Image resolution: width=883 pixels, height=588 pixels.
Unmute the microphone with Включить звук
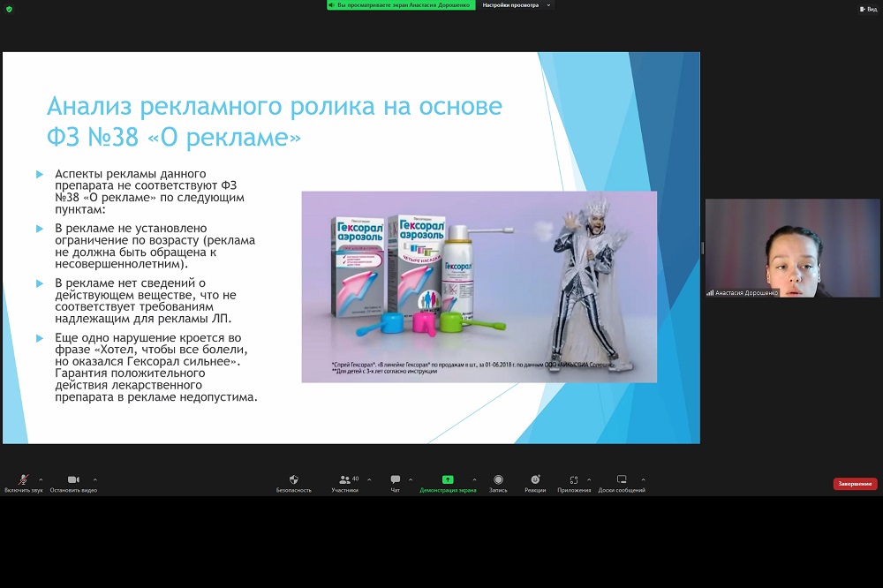(23, 482)
